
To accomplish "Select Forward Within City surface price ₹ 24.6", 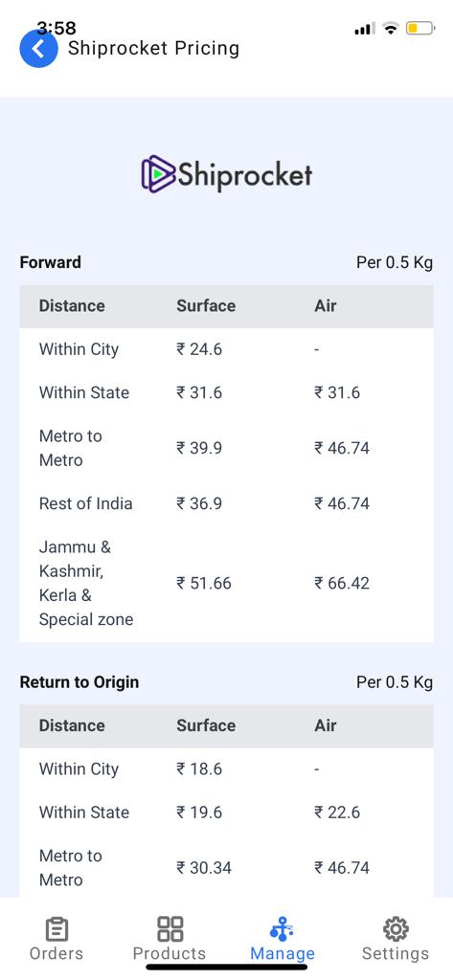I will (199, 349).
